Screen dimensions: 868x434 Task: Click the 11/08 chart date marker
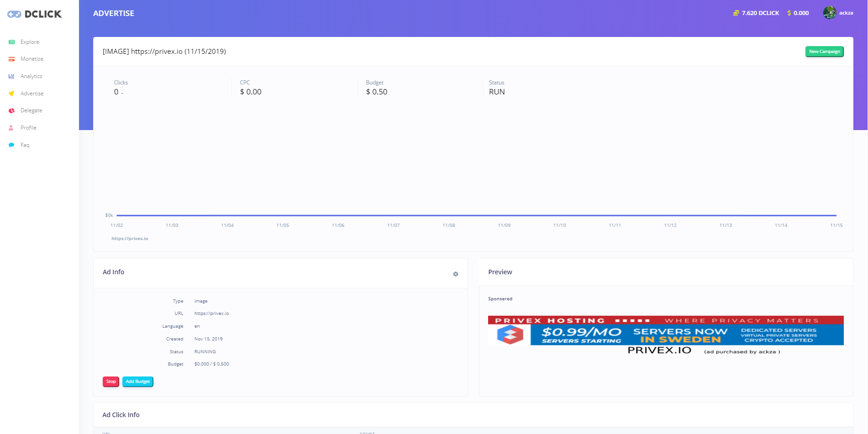[x=448, y=225]
